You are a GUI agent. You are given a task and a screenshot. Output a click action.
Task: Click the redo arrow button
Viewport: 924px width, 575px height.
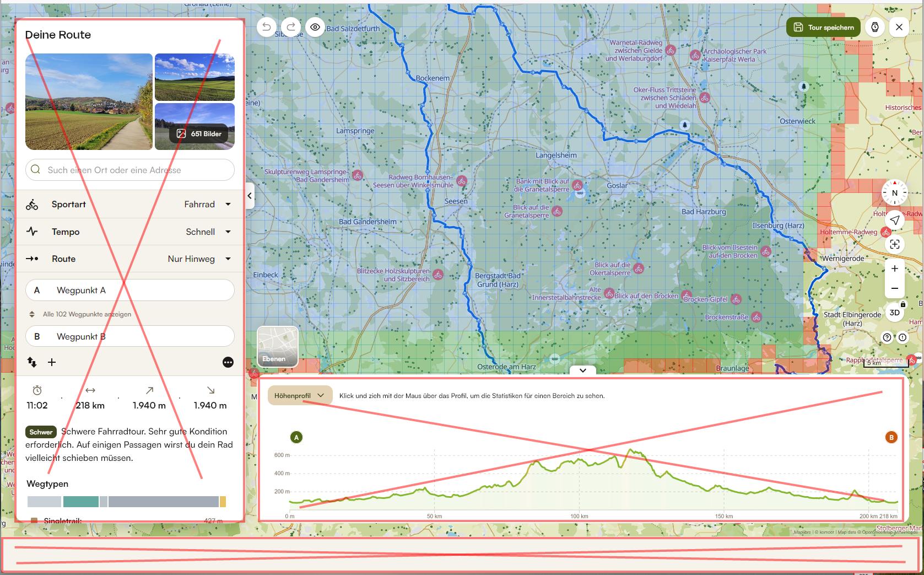[291, 27]
